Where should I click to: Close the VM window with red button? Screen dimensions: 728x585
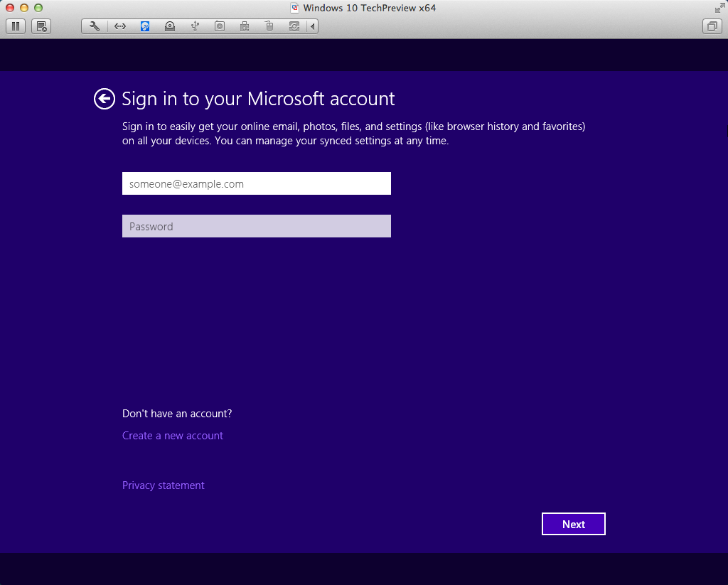tap(10, 8)
